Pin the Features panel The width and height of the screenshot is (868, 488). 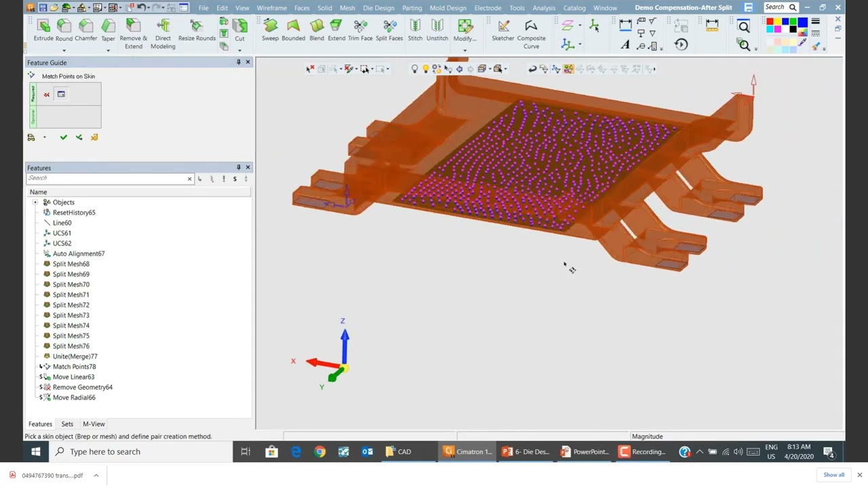[x=238, y=167]
